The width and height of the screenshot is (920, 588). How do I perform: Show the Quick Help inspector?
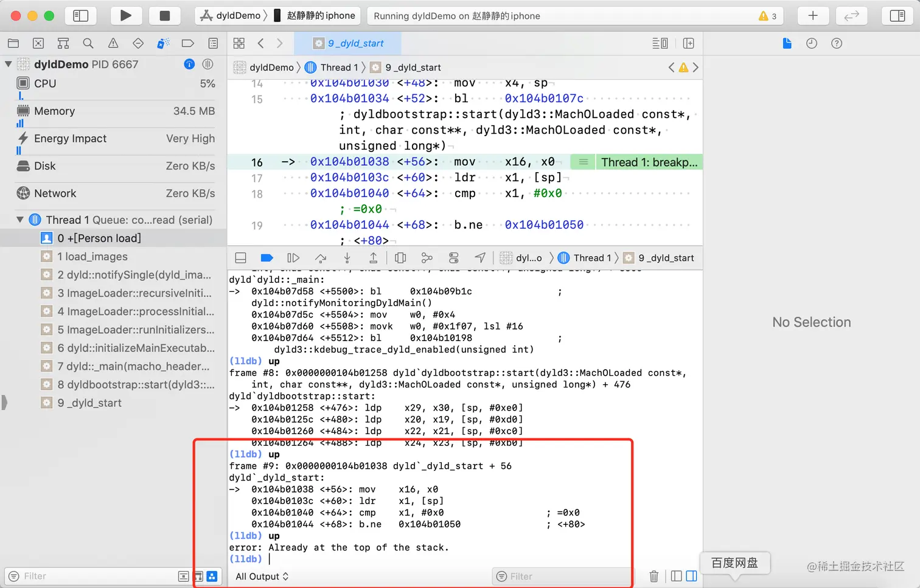click(837, 43)
